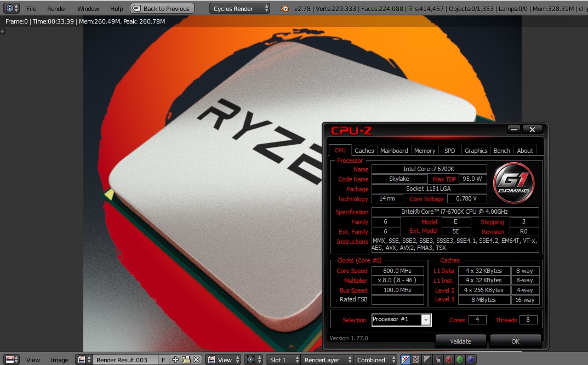Toggle Alpha channel display

(427, 360)
